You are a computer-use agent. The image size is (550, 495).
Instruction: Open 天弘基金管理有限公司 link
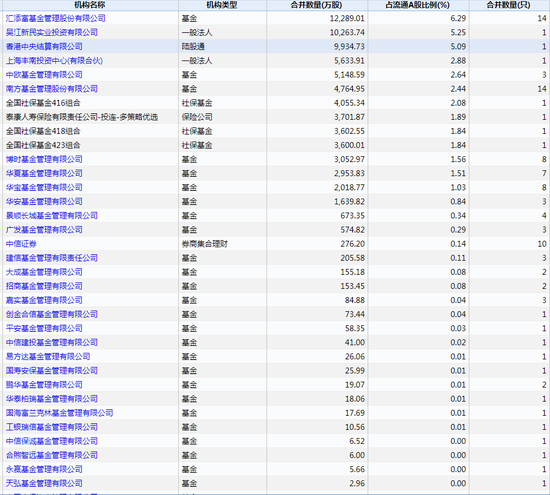coord(44,483)
